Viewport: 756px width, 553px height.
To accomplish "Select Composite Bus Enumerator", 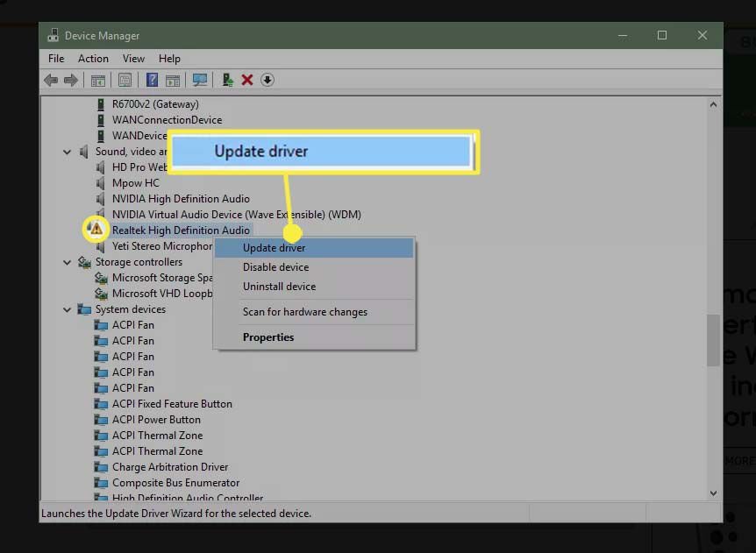I will 175,483.
